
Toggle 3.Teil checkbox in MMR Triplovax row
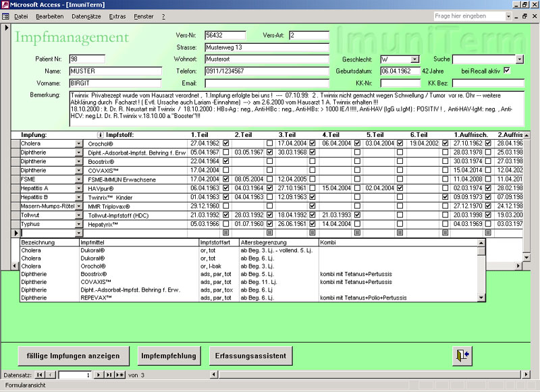(313, 206)
